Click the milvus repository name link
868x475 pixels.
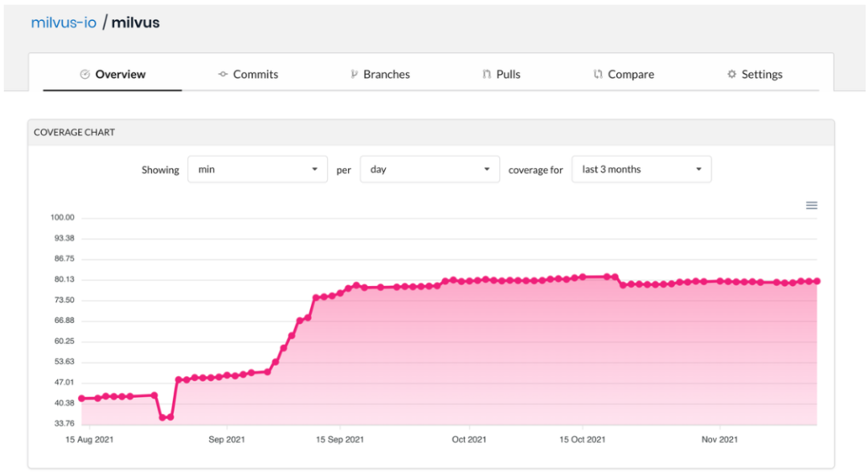[135, 23]
